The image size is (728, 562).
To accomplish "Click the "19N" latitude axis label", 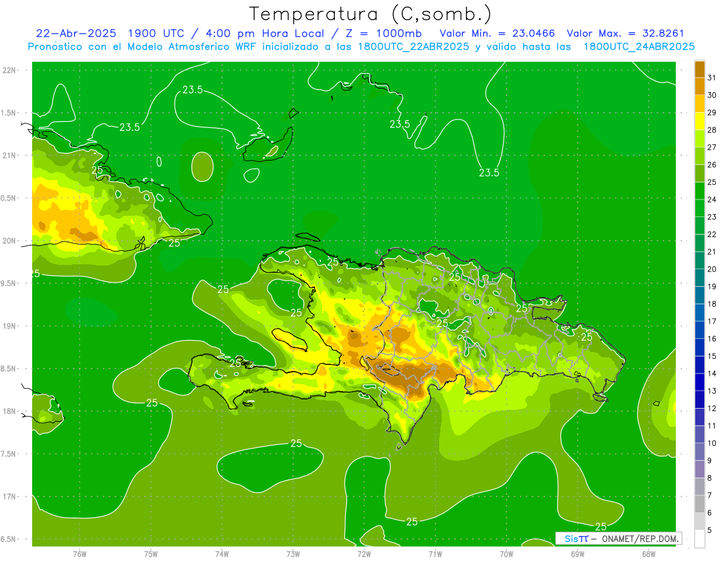I will pos(8,326).
